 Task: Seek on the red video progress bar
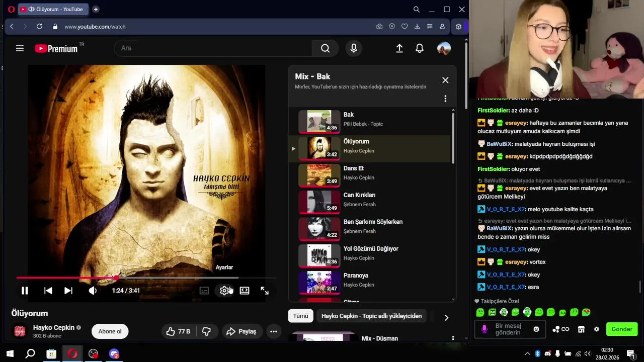click(x=146, y=278)
